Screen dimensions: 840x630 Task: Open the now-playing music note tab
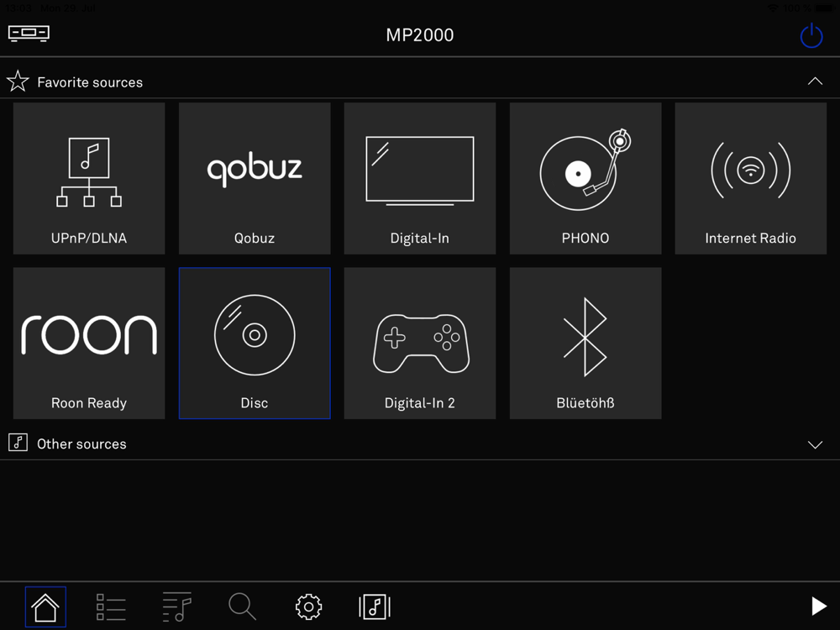pyautogui.click(x=375, y=607)
